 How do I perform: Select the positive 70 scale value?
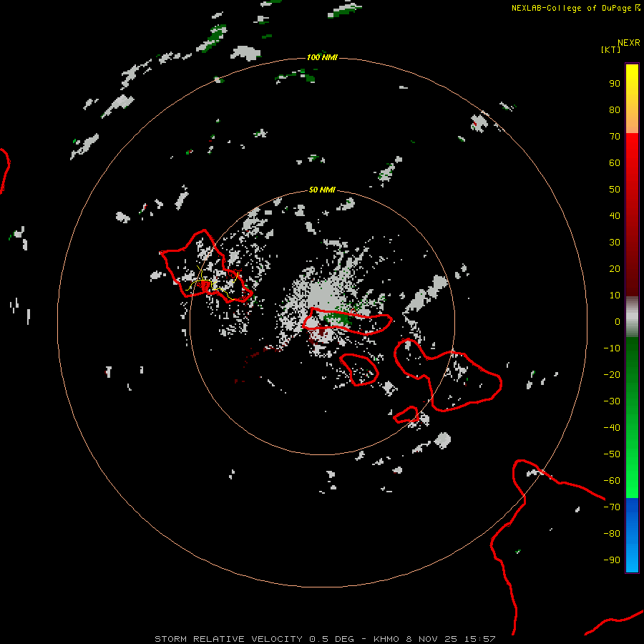pos(615,137)
